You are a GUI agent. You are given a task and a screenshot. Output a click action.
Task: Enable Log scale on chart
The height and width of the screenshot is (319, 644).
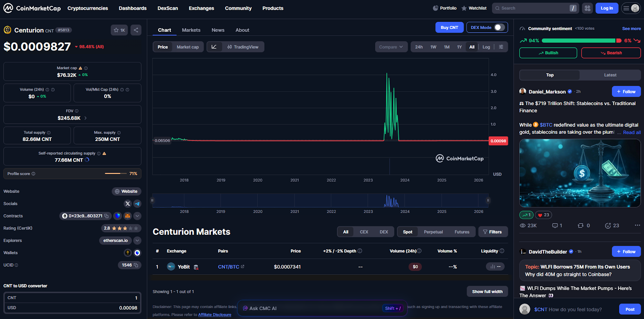pyautogui.click(x=486, y=47)
